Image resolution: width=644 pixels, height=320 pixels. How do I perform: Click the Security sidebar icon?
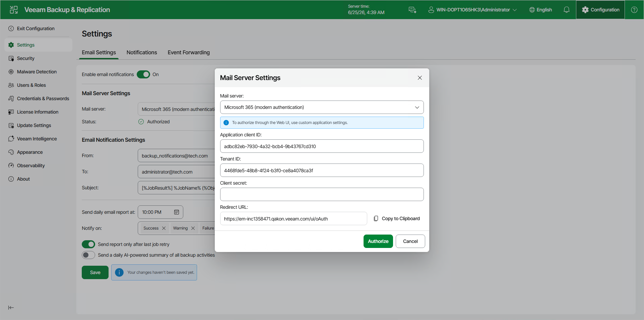point(11,58)
